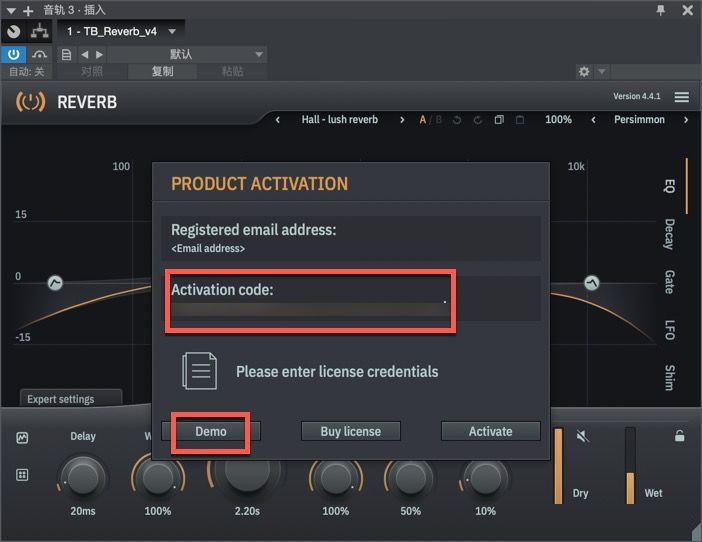The height and width of the screenshot is (542, 702).
Task: Click the Buy license button
Action: (x=351, y=431)
